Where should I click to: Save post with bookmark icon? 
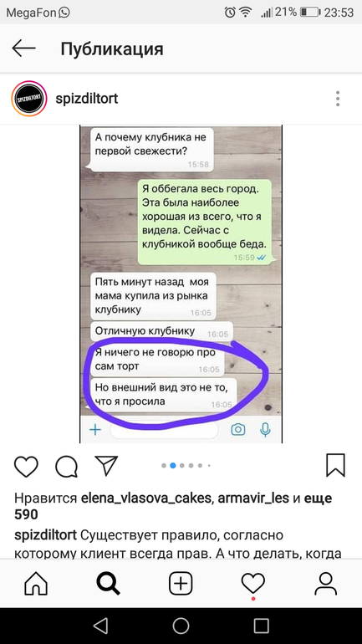[335, 465]
